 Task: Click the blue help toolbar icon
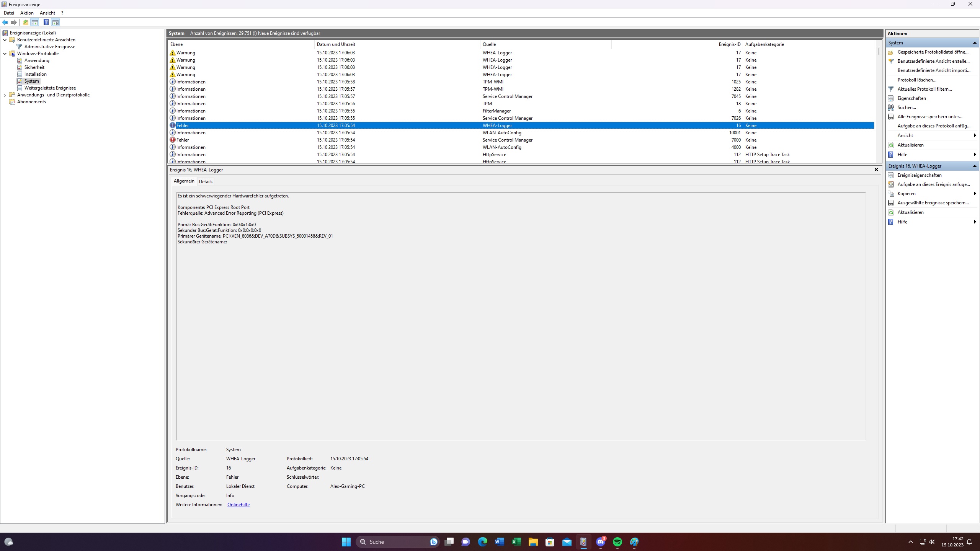(x=46, y=22)
